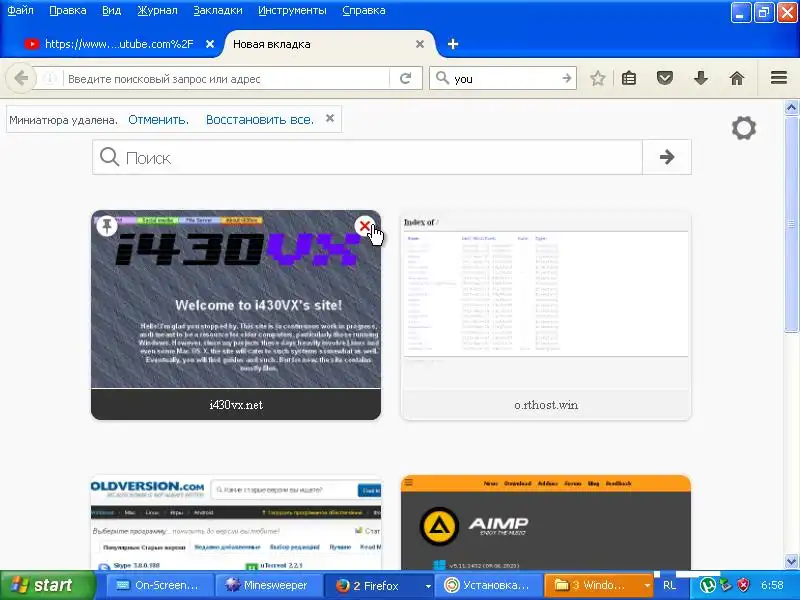
Task: Open the AIMP site thumbnail
Action: (546, 522)
